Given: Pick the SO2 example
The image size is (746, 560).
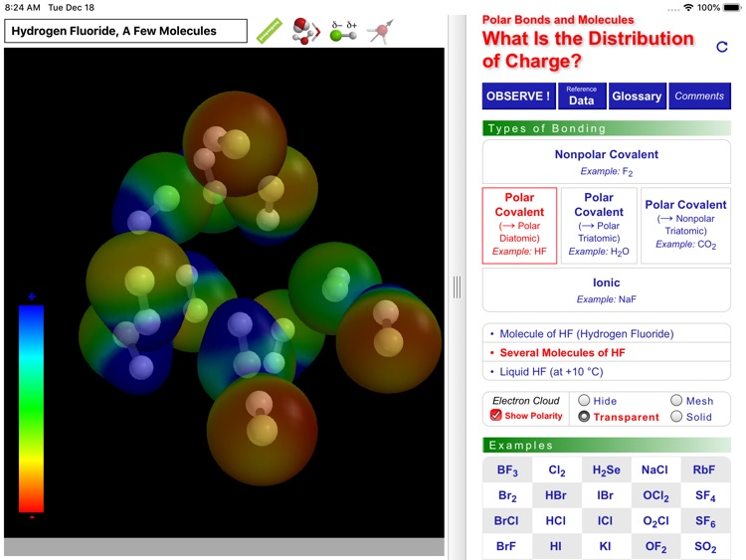Looking at the screenshot, I should [705, 546].
